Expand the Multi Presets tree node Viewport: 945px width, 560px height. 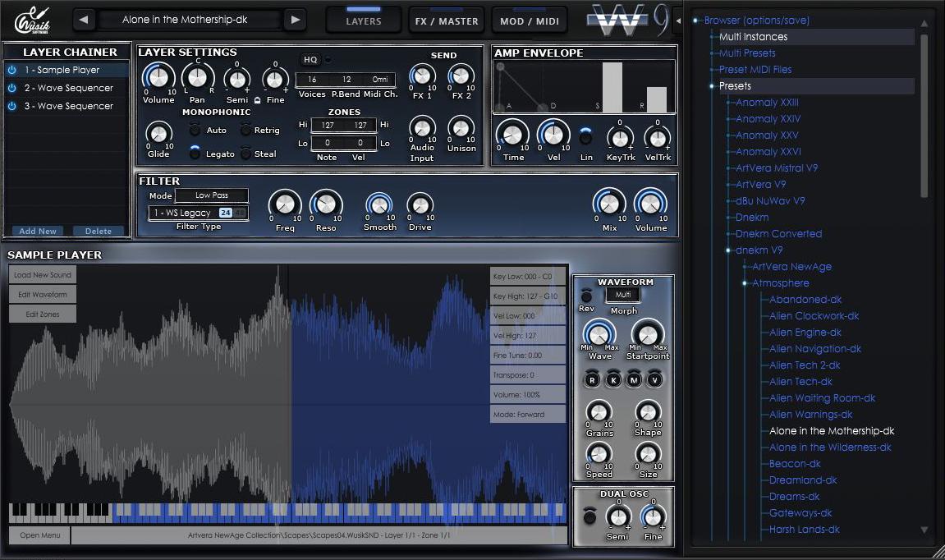(x=713, y=53)
